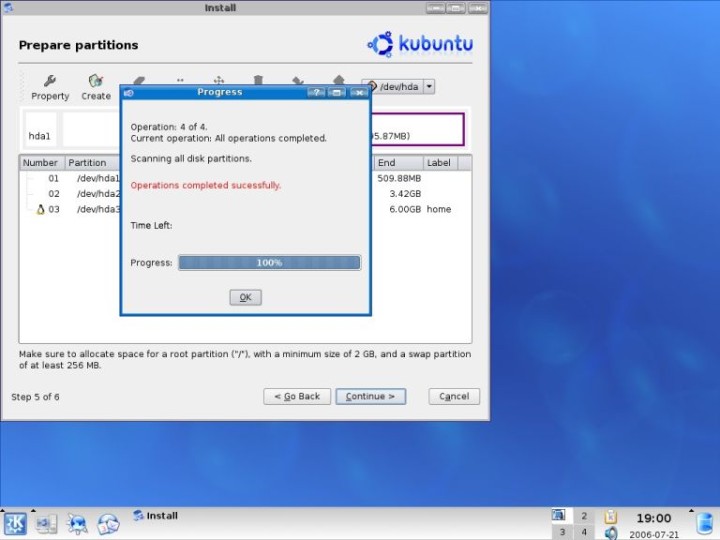Image resolution: width=720 pixels, height=540 pixels.
Task: Click the help question-mark button in Progress titlebar
Action: click(x=316, y=93)
